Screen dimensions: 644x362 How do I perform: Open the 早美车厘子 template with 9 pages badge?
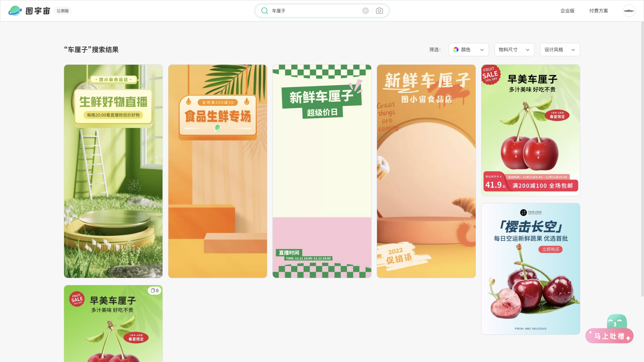(x=113, y=324)
